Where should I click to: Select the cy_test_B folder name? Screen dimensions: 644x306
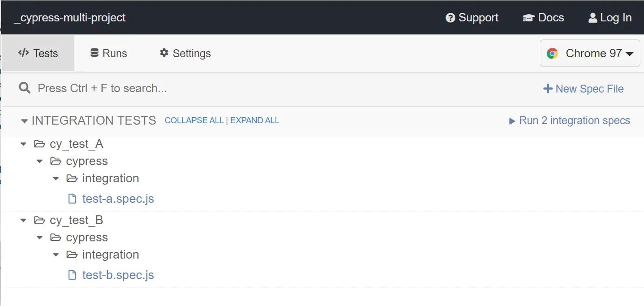coord(76,220)
